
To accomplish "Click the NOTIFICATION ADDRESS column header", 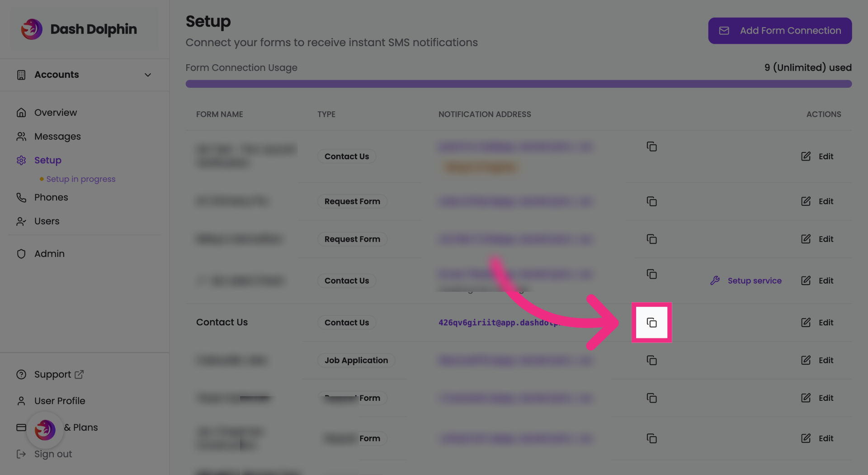I will (x=485, y=114).
